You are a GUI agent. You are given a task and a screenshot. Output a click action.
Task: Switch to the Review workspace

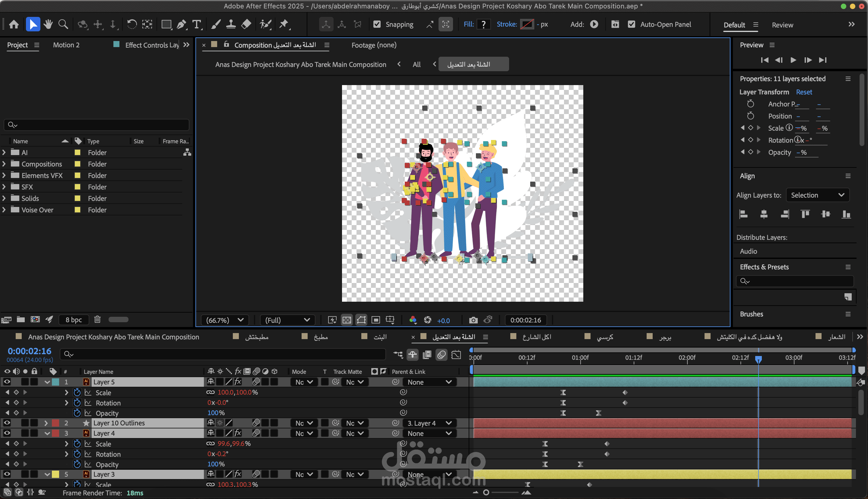click(x=782, y=25)
